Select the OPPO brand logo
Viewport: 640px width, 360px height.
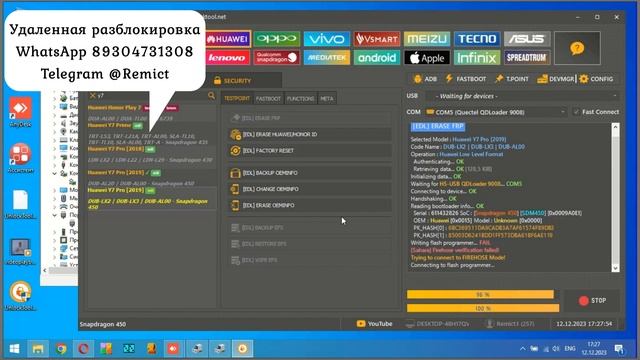[277, 39]
